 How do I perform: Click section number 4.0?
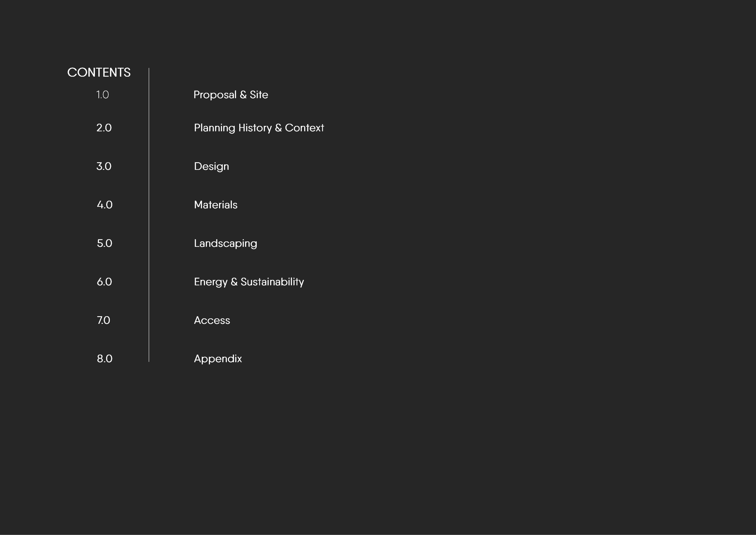coord(105,205)
